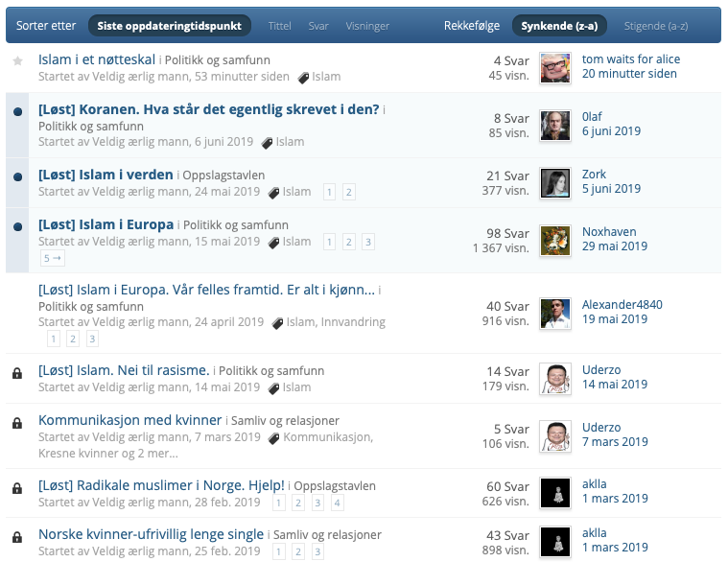The width and height of the screenshot is (728, 562).
Task: Go to page 2 of Radikale muslimer thread
Action: click(x=298, y=503)
